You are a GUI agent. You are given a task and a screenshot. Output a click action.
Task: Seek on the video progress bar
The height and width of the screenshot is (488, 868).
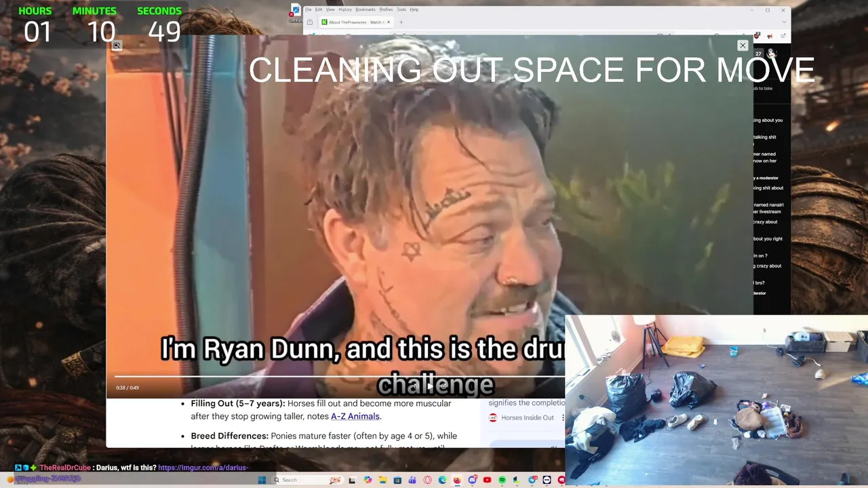pyautogui.click(x=339, y=376)
